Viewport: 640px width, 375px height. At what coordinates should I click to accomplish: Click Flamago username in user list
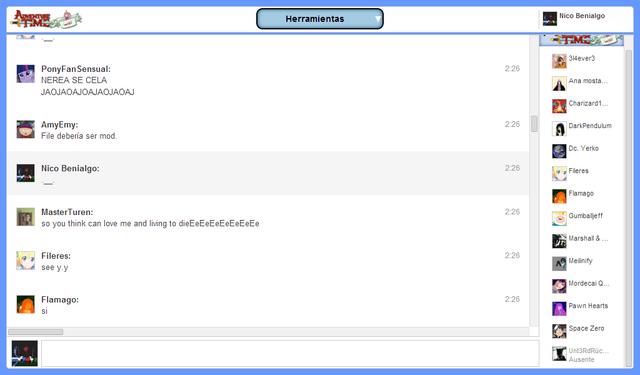[581, 193]
